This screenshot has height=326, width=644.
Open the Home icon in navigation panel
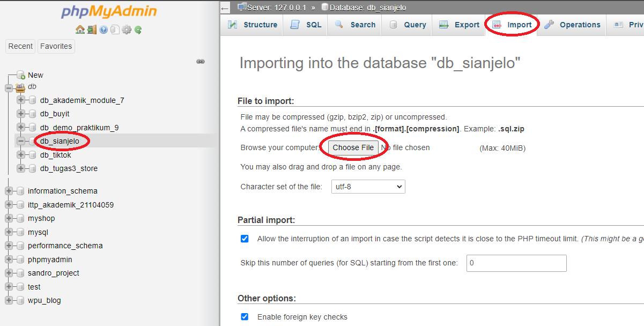(x=80, y=30)
